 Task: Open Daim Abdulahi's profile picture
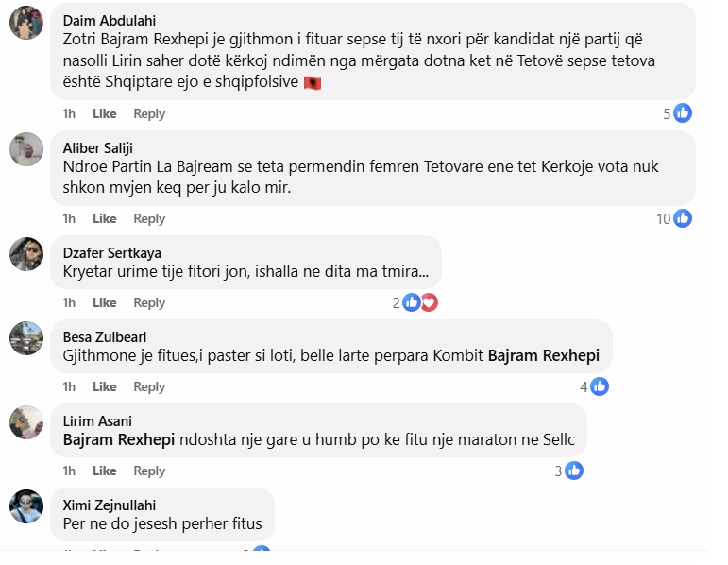26,23
